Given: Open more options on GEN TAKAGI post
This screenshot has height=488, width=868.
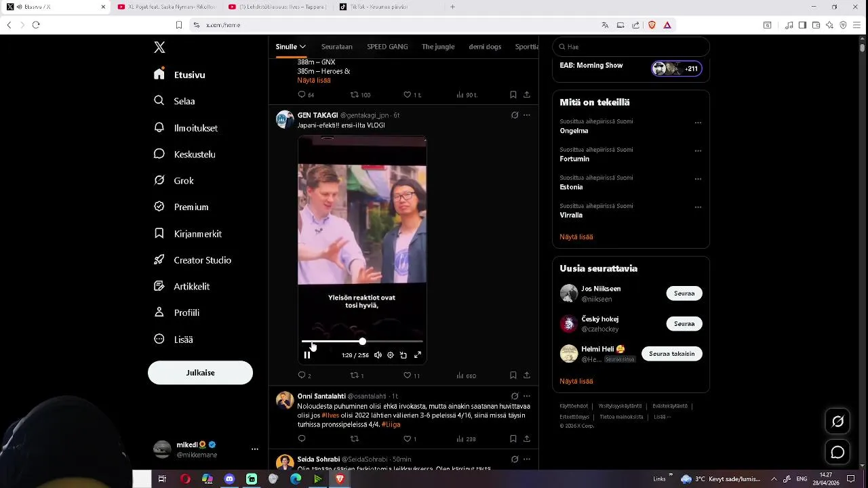Looking at the screenshot, I should click(x=527, y=115).
